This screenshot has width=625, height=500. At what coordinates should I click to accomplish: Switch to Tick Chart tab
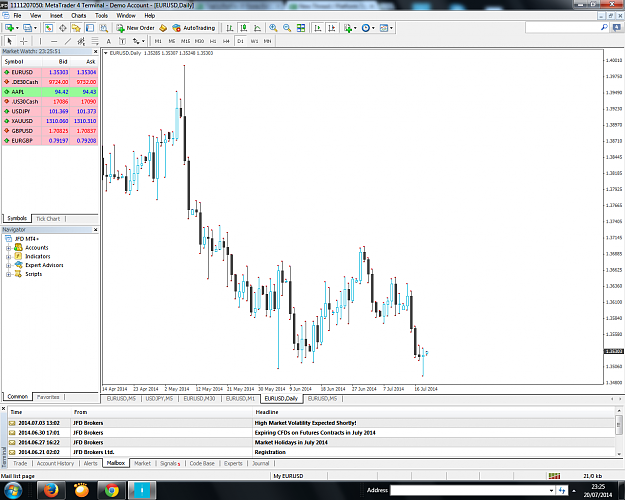click(48, 219)
